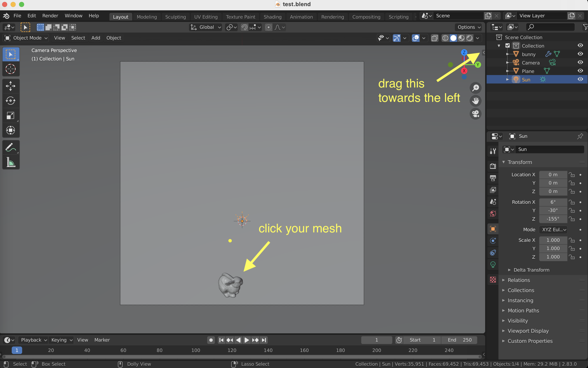Activate the Annotate pencil tool
Viewport: 588px width, 368px height.
[x=11, y=147]
